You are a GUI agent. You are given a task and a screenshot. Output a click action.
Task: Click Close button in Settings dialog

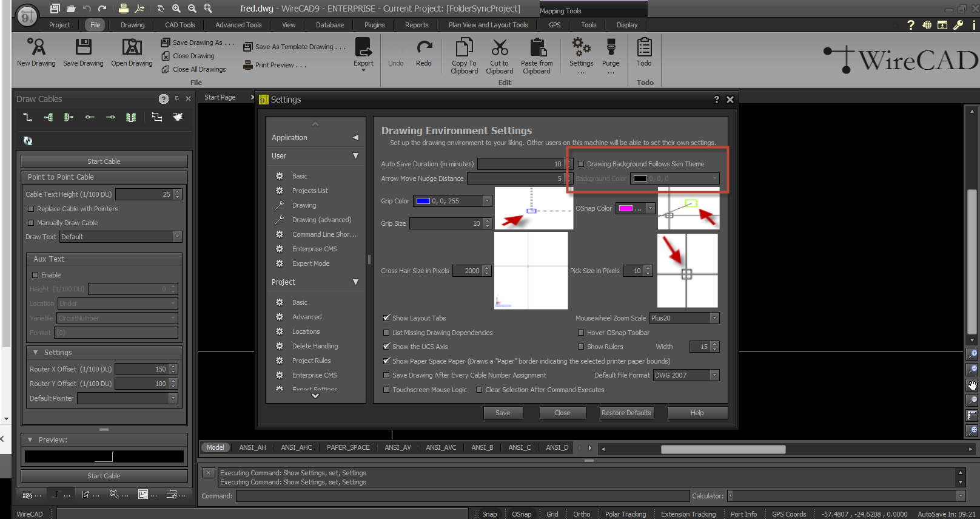[562, 413]
